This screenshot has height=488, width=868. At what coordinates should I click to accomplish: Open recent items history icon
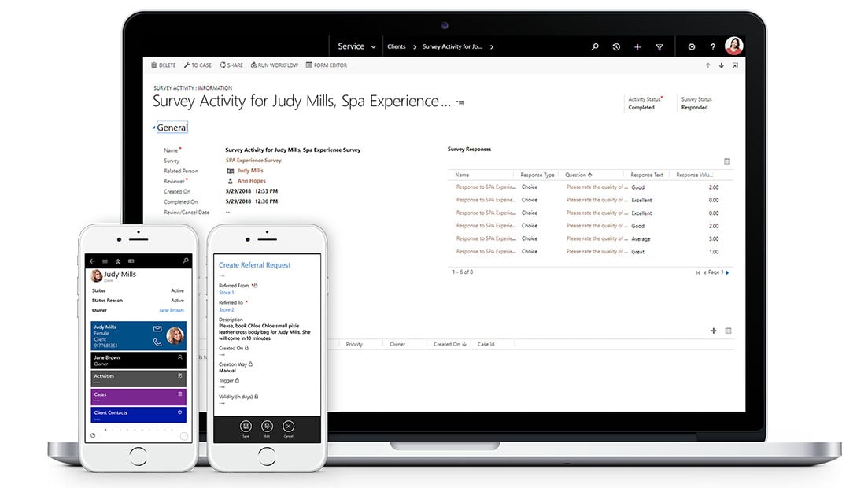pos(616,47)
